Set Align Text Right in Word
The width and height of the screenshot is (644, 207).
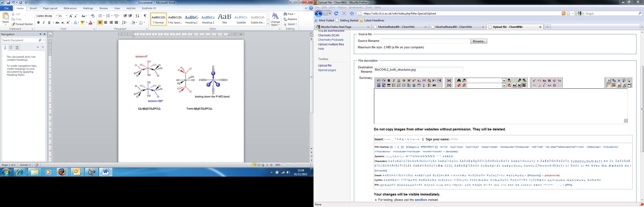coord(111,23)
